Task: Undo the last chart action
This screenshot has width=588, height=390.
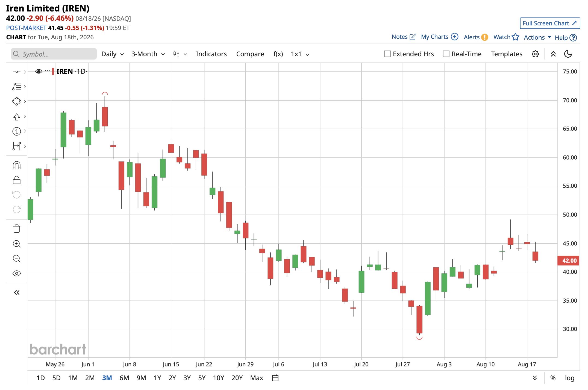Action: (x=17, y=195)
